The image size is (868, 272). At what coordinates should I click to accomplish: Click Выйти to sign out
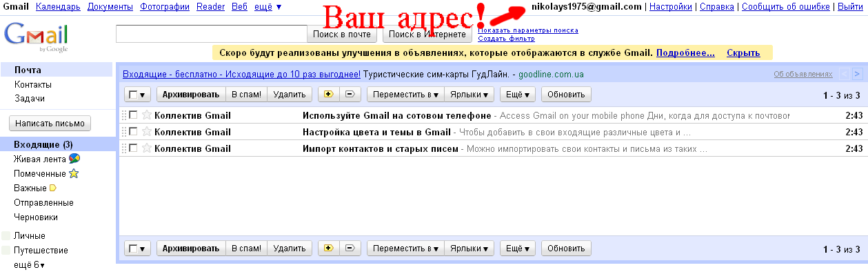click(x=850, y=6)
